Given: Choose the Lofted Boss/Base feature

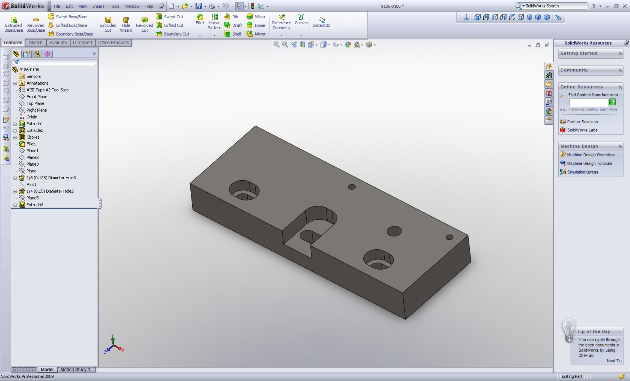Looking at the screenshot, I should pos(68,25).
